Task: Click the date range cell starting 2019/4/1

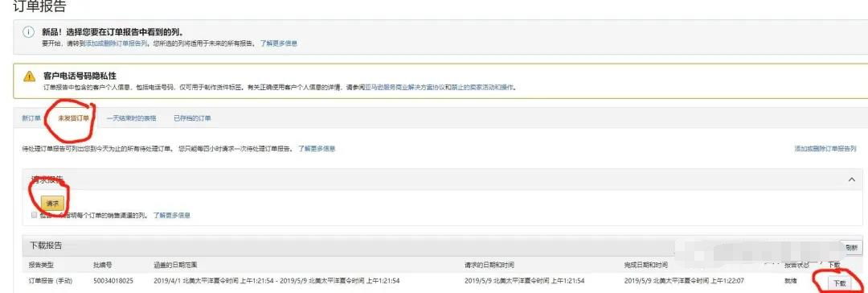Action: coord(276,282)
